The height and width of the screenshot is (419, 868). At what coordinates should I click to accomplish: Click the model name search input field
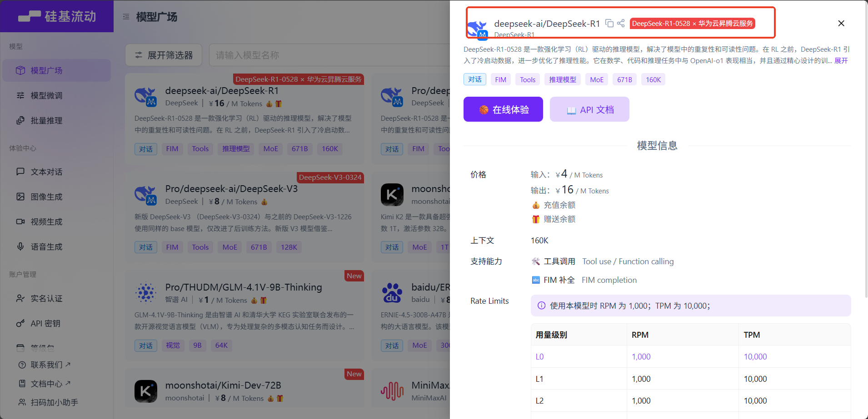click(318, 54)
